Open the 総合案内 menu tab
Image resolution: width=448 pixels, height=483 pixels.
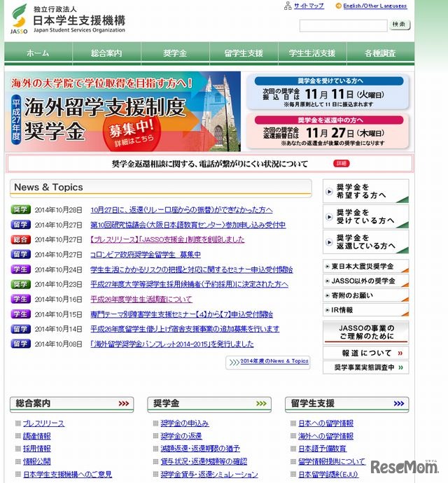[106, 53]
